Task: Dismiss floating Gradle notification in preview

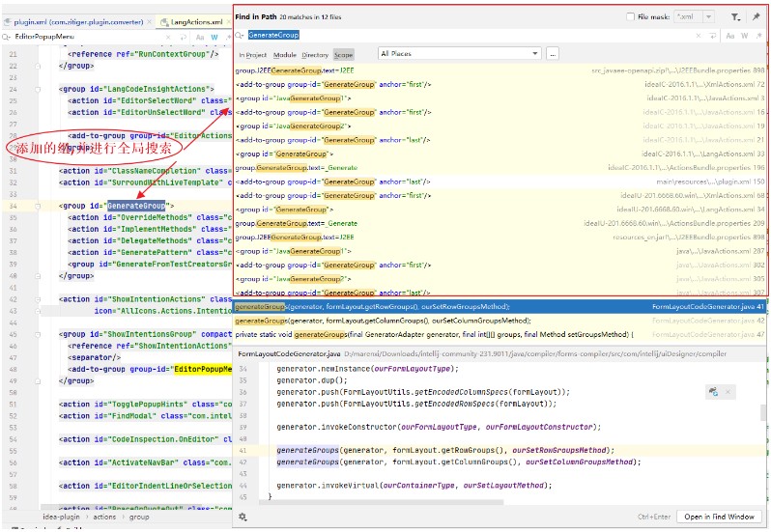Action: tap(728, 391)
